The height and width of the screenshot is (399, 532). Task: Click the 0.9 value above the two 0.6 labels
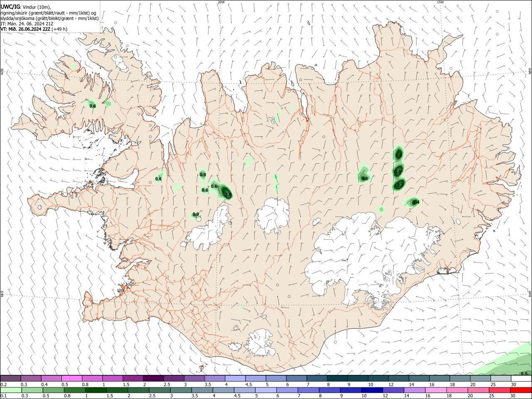[x=203, y=175]
